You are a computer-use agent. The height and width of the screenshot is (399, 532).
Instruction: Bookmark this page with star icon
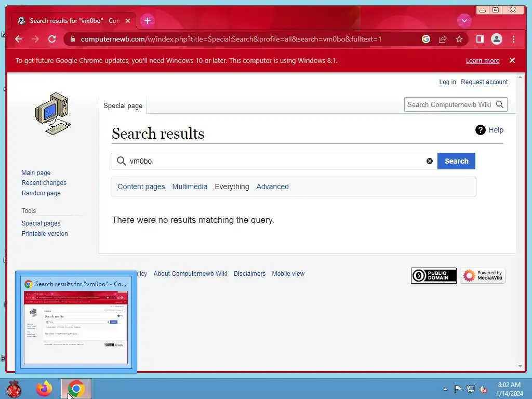coord(459,39)
